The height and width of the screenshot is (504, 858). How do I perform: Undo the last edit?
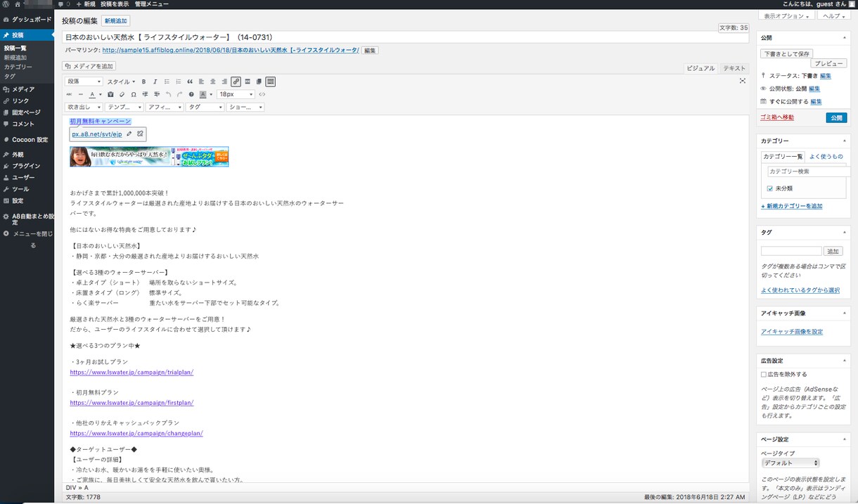[168, 94]
